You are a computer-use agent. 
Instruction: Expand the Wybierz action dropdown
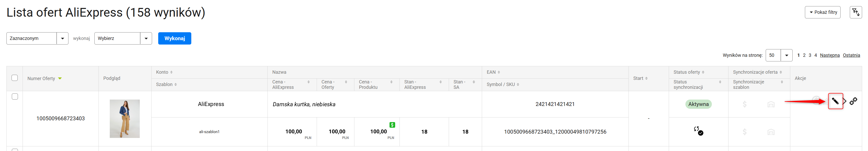click(x=123, y=38)
